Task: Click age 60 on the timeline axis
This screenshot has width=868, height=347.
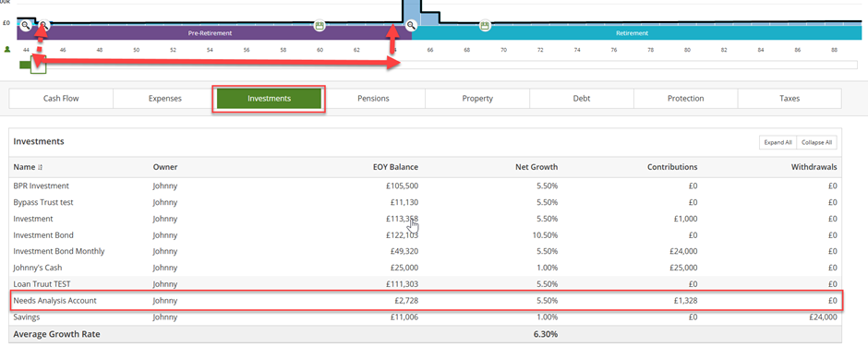Action: point(319,50)
